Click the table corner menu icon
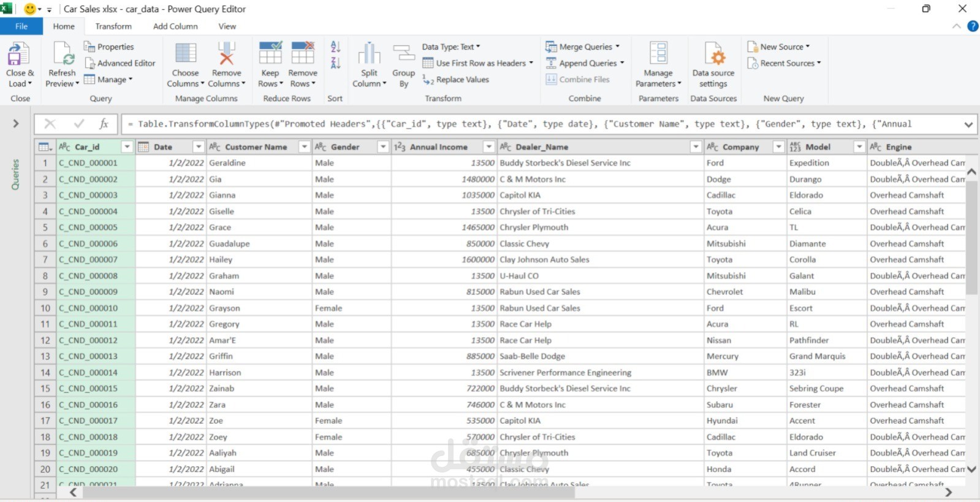The image size is (980, 502). 45,147
